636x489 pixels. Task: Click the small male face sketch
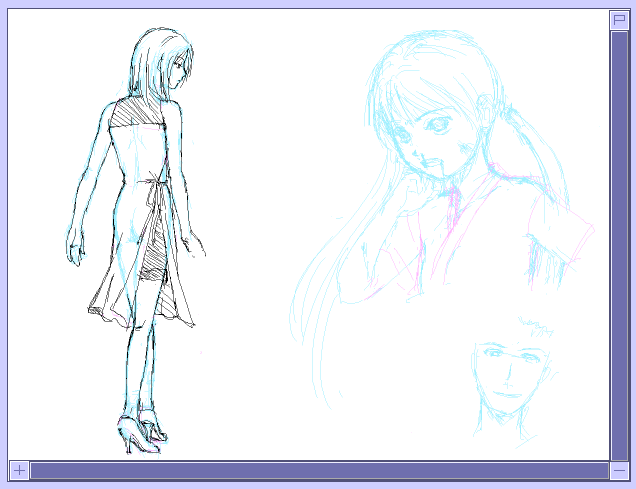(515, 381)
